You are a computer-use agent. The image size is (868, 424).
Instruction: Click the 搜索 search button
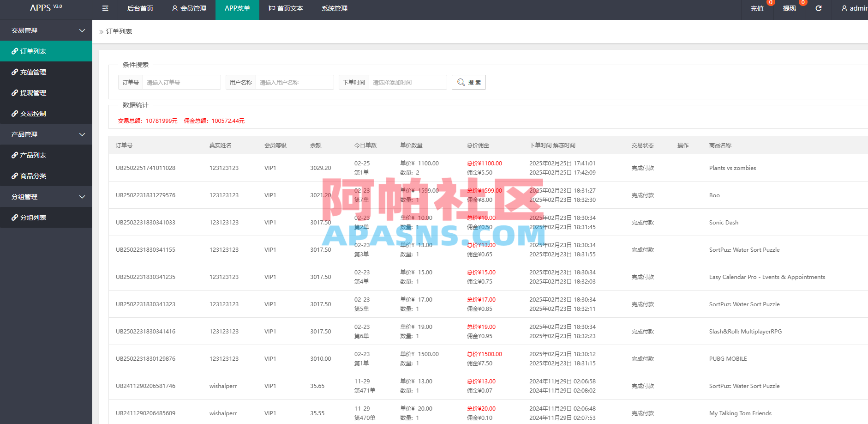468,82
